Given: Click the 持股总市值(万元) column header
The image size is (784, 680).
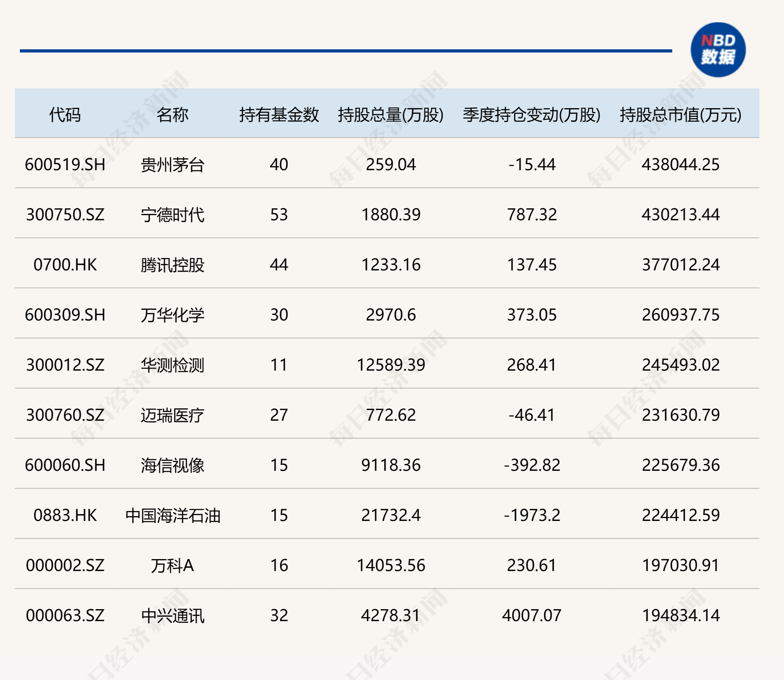Looking at the screenshot, I should [681, 115].
